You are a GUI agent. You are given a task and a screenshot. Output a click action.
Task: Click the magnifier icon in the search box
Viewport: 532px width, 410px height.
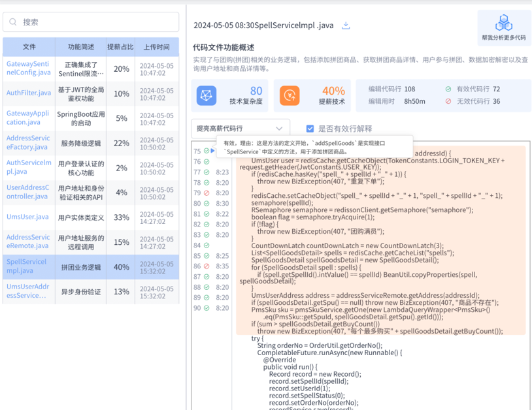tap(13, 22)
